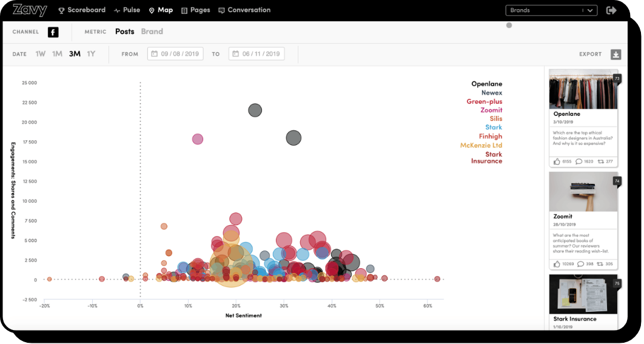The image size is (644, 344).
Task: Switch metric to Brand
Action: tap(152, 32)
